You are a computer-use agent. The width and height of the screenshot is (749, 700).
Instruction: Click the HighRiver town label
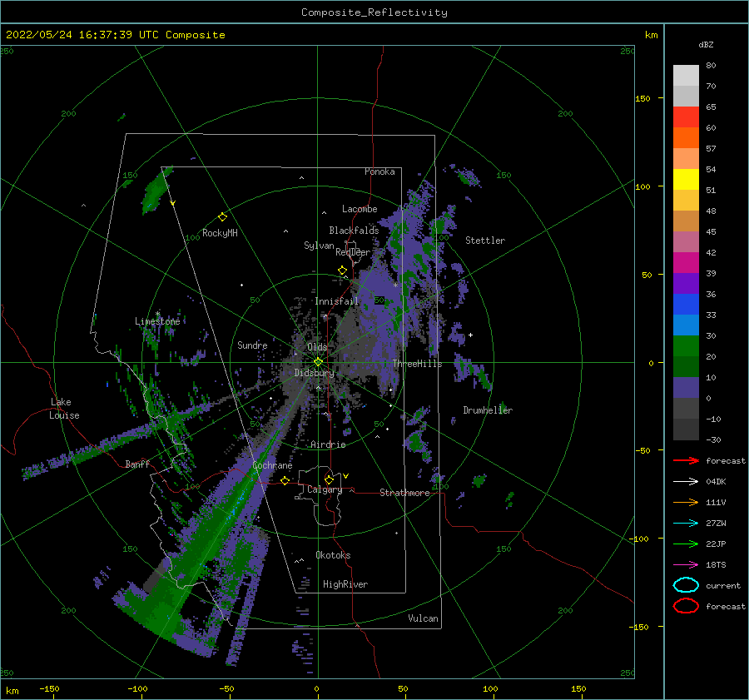(345, 584)
